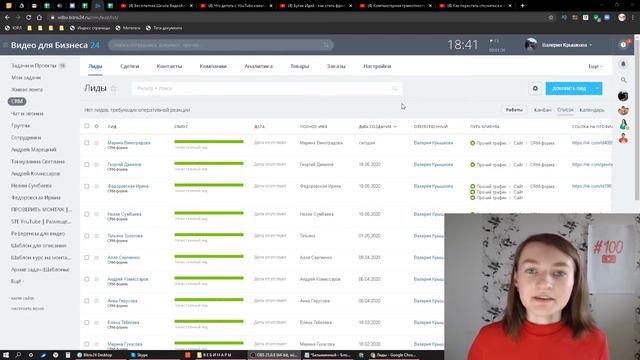Open the left menu hamburger icon

click(x=5, y=45)
